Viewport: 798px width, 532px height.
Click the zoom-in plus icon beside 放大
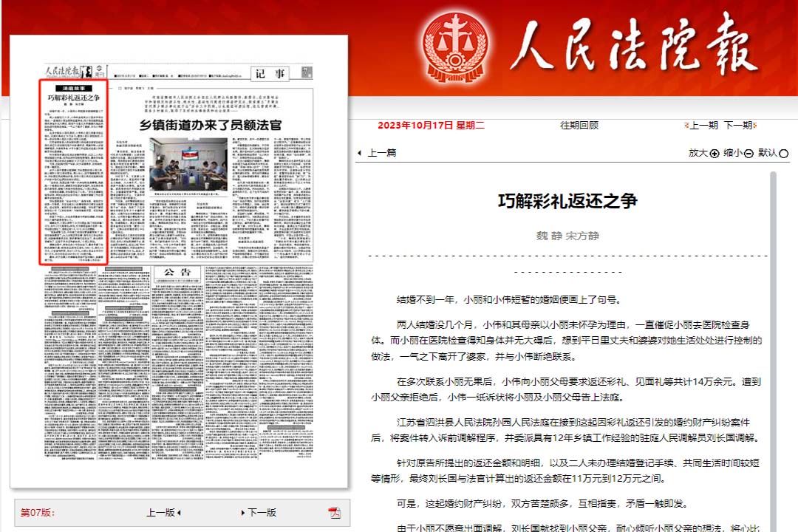(x=715, y=154)
